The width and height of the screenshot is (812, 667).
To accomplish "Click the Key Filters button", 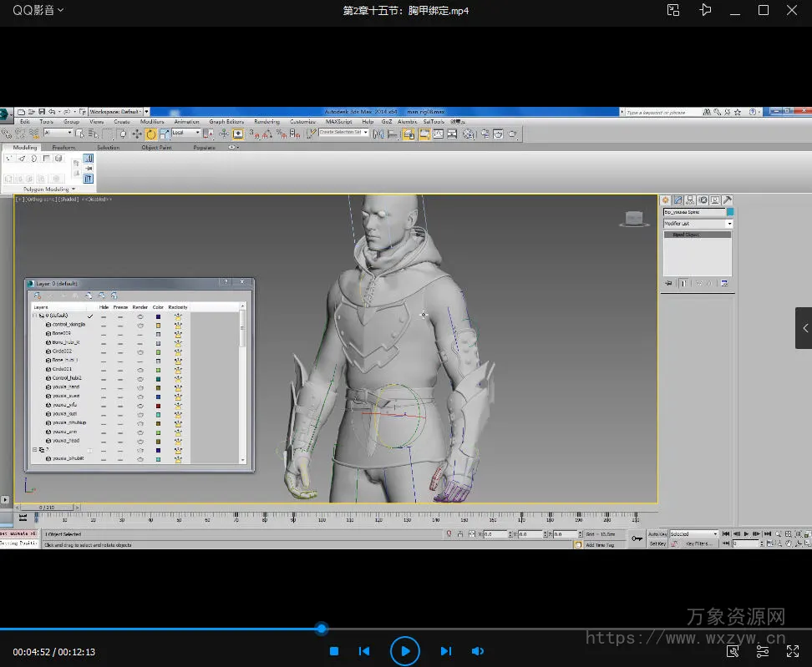I will pyautogui.click(x=698, y=543).
